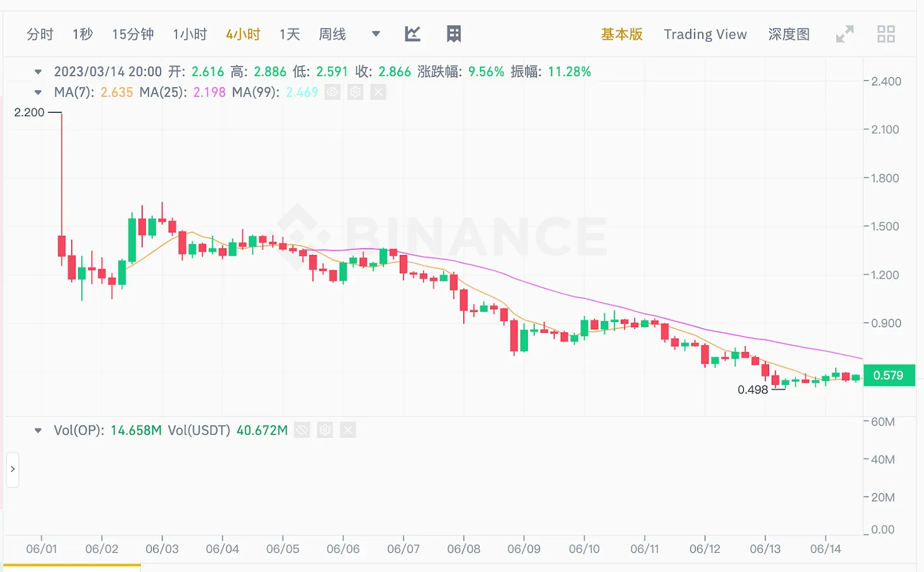Switch to Trading View chart
Viewport: 924px width, 572px height.
(705, 34)
